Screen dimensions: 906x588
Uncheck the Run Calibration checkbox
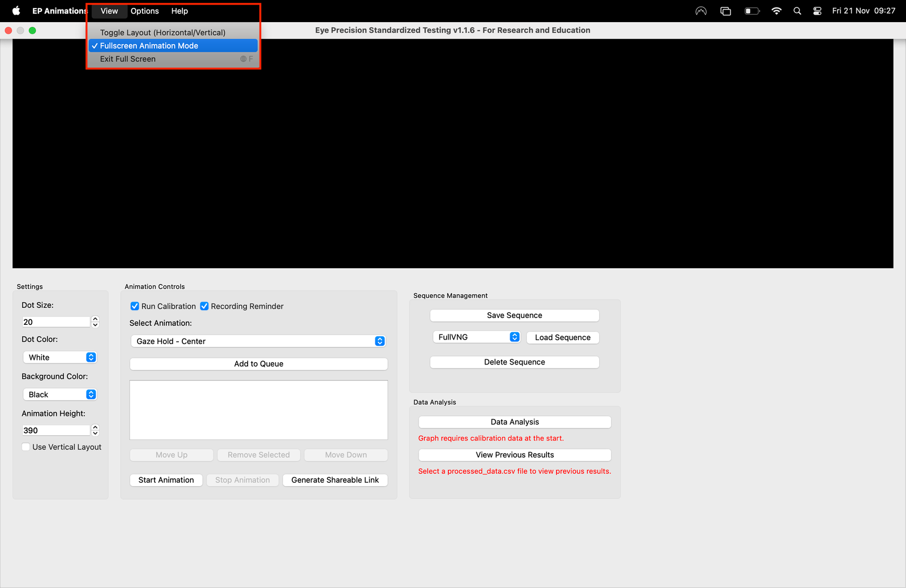(135, 306)
